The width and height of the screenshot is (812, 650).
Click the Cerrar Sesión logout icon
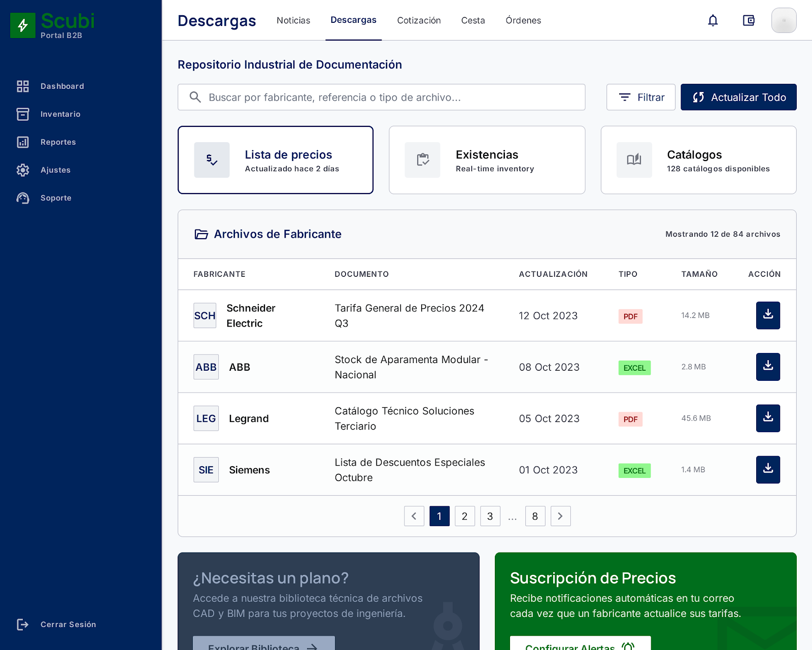(23, 625)
